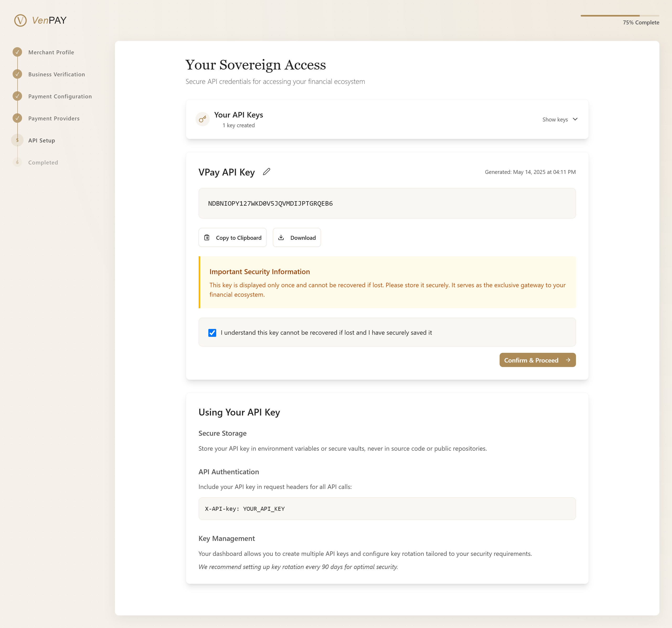Click Show keys label

point(555,120)
